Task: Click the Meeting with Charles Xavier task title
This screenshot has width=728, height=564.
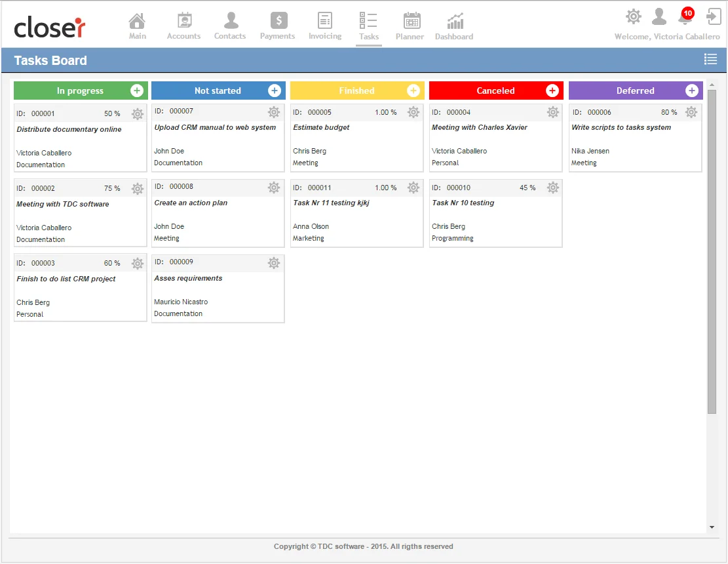Action: [x=479, y=128]
